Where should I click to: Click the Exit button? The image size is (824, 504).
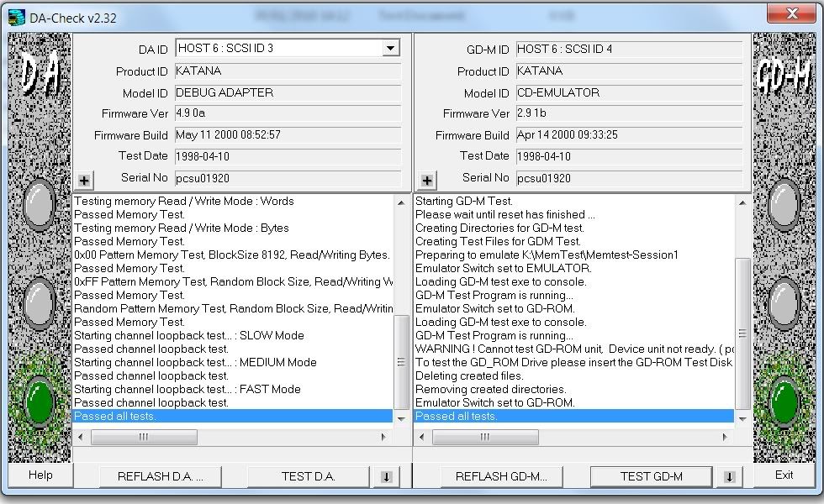click(784, 475)
